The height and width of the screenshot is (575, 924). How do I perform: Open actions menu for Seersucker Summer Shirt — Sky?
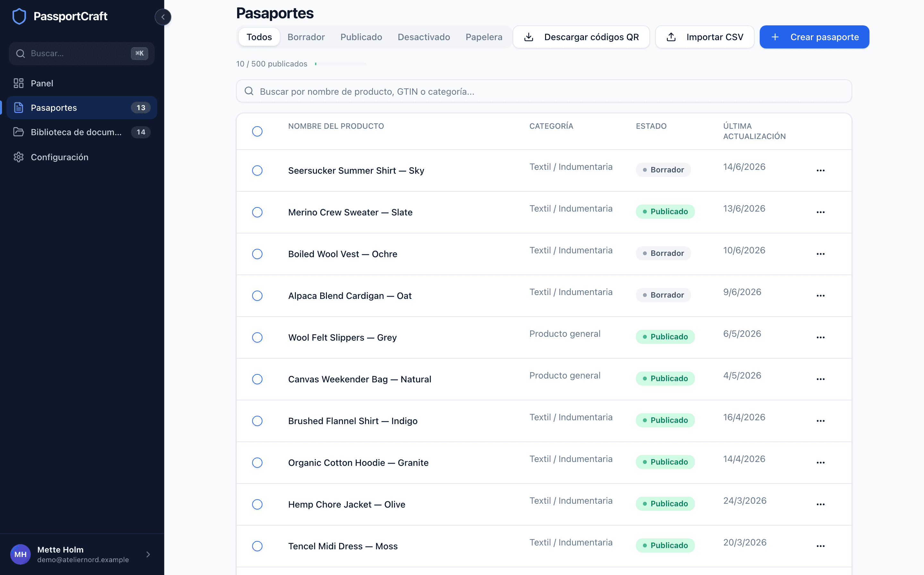[x=821, y=170]
